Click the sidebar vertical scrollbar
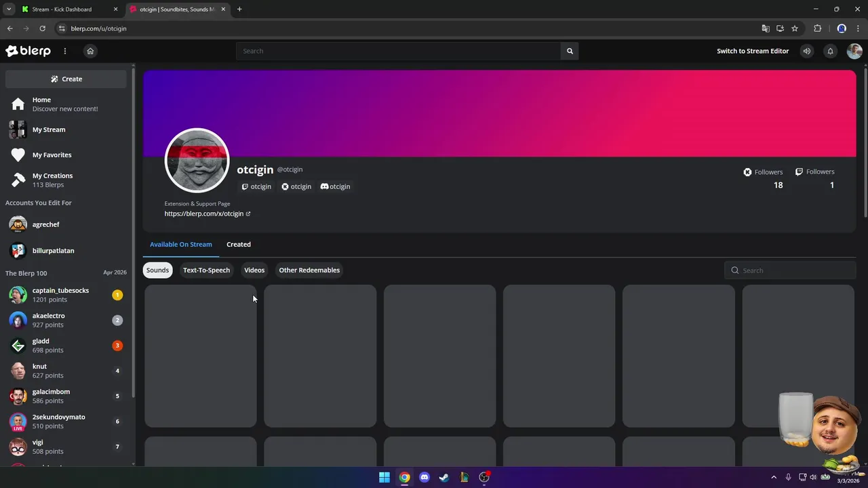The width and height of the screenshot is (868, 488). point(133,234)
